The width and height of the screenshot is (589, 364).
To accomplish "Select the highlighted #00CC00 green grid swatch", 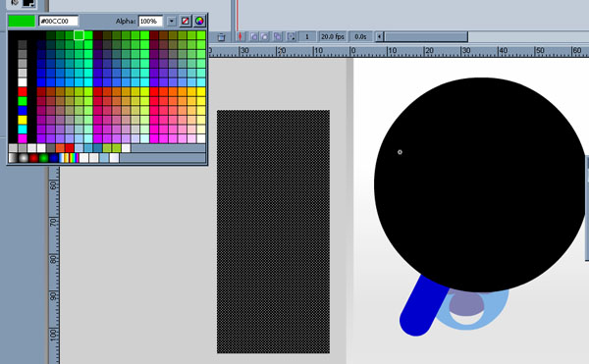I will point(79,35).
